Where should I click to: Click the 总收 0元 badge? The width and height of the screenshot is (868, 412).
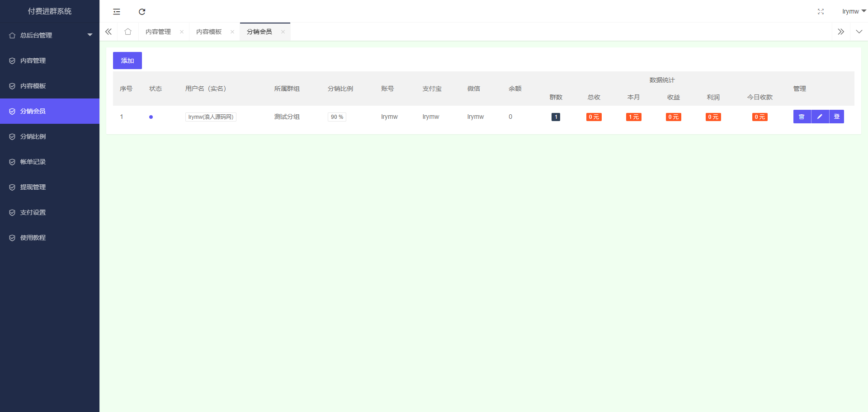tap(594, 117)
